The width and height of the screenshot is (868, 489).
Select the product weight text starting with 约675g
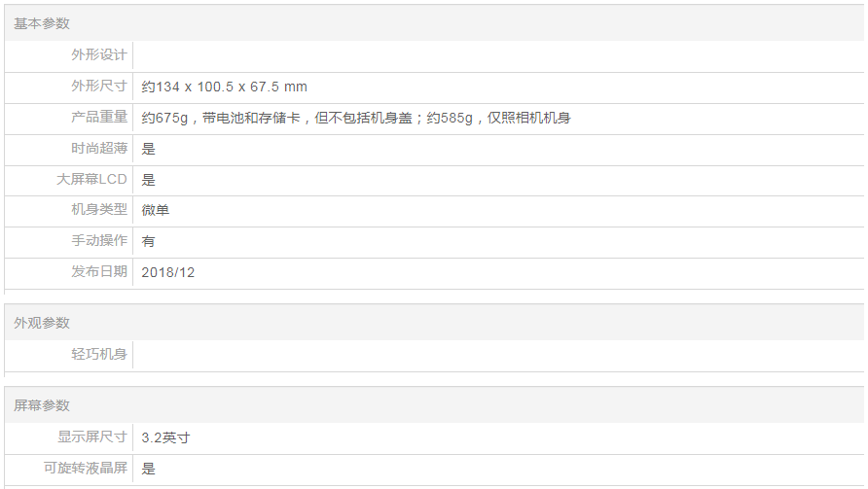(x=355, y=118)
